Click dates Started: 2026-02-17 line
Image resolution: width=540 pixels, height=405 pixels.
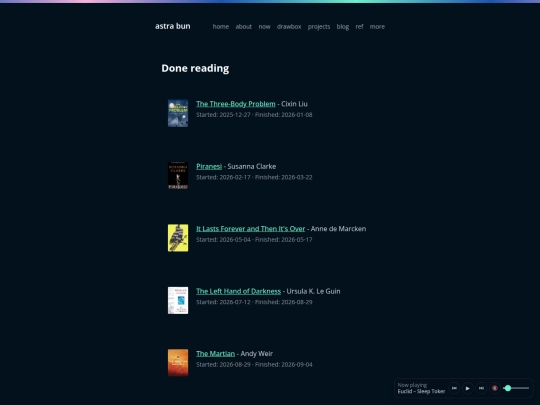pyautogui.click(x=254, y=177)
